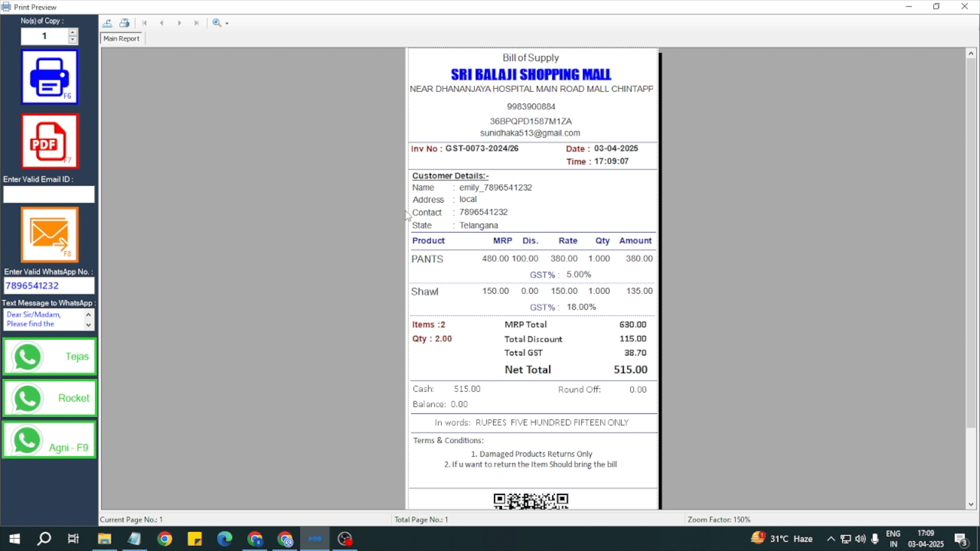Image resolution: width=980 pixels, height=551 pixels.
Task: Open the first Google Chrome taskbar icon
Action: coord(165,539)
